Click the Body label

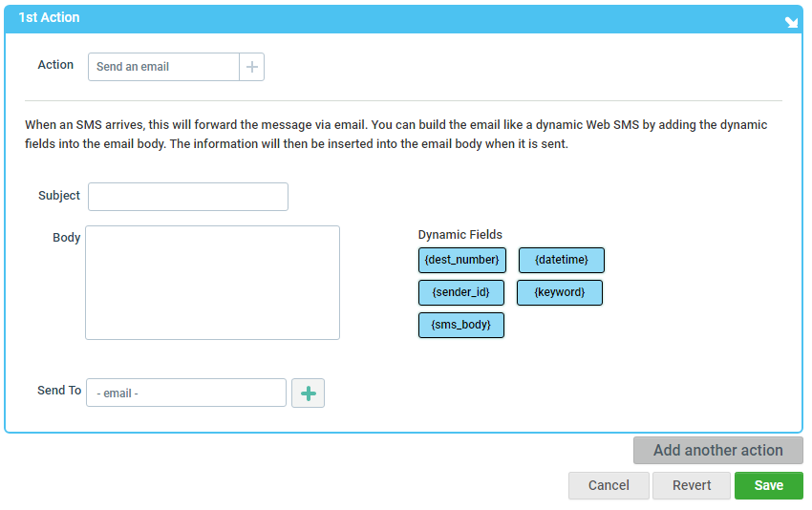coord(66,238)
